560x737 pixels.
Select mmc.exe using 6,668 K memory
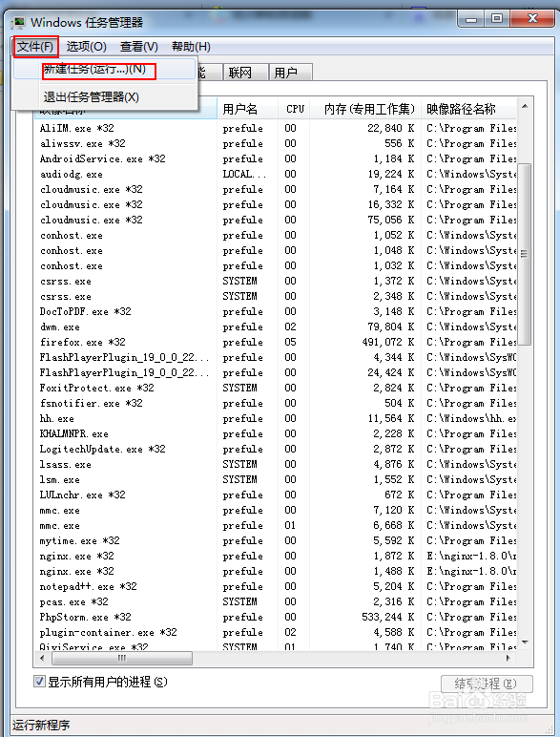[x=276, y=525]
